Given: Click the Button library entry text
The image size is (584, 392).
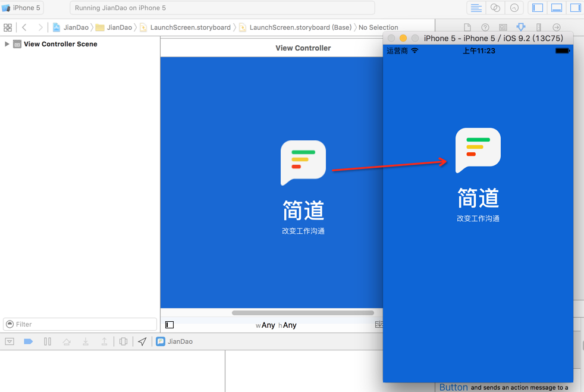Looking at the screenshot, I should click(x=453, y=387).
